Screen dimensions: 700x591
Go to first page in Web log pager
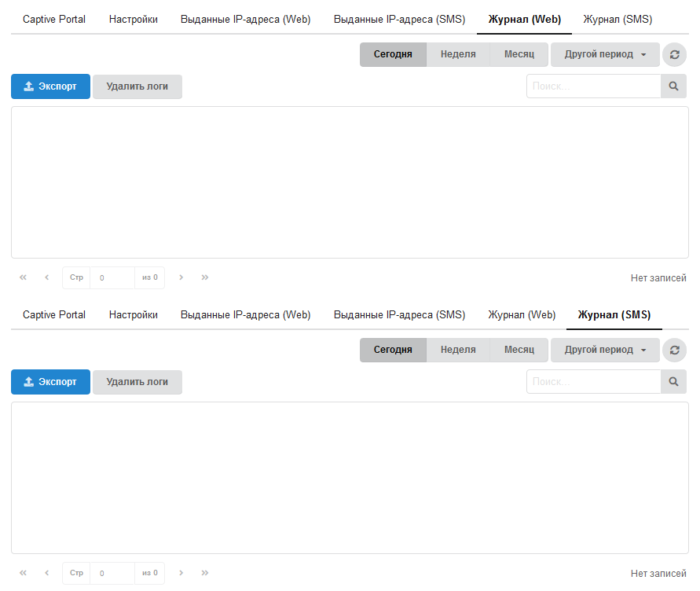23,277
